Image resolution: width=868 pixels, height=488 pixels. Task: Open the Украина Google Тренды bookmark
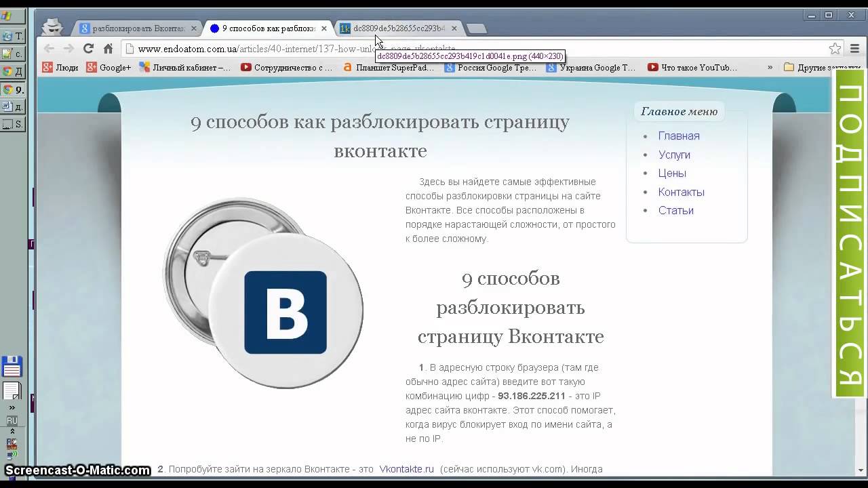(x=591, y=67)
